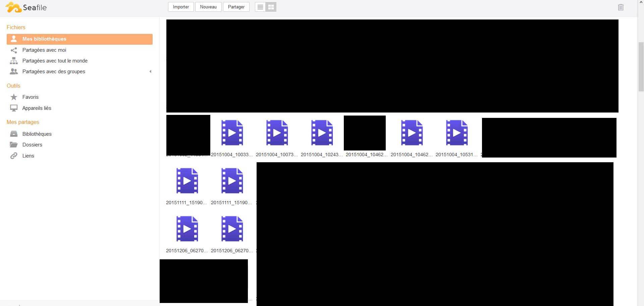644x306 pixels.
Task: Open the trash bin icon
Action: point(621,7)
